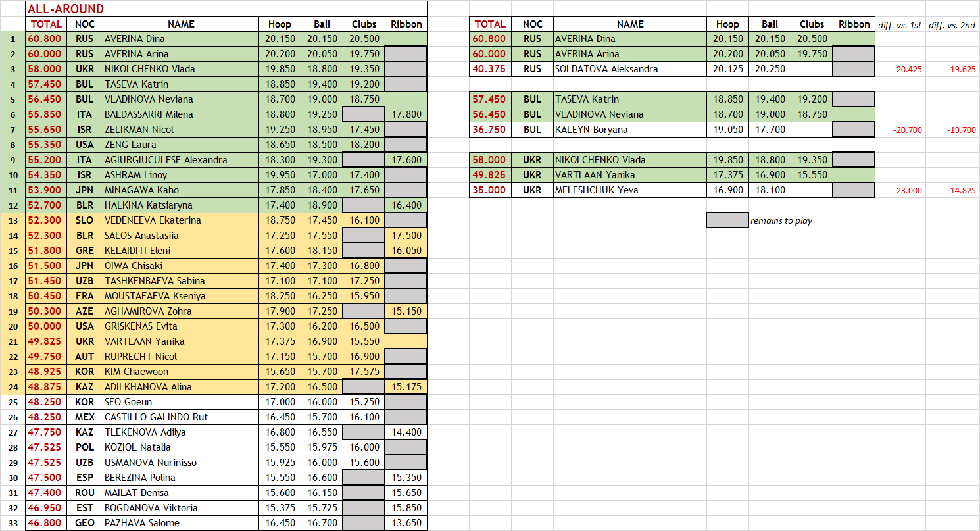Click the Ribbon column header
Screen dimensions: 980x531
coord(406,24)
